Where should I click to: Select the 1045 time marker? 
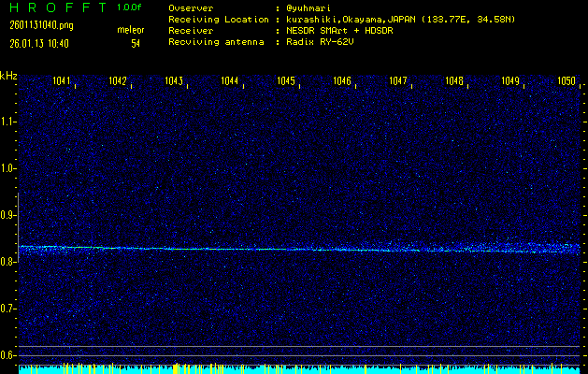tap(286, 81)
